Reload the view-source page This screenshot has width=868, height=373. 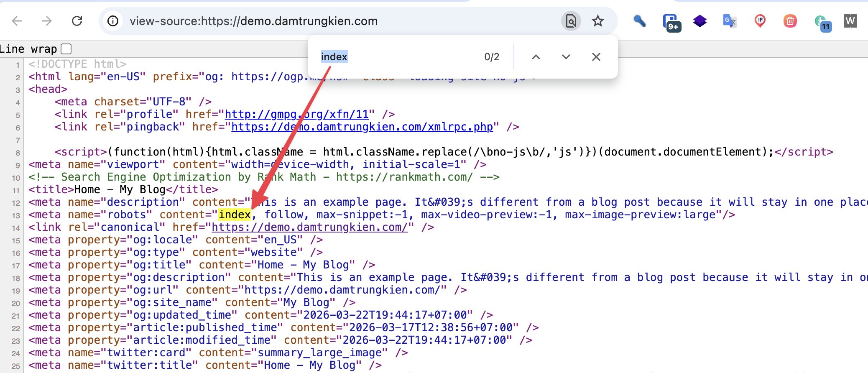click(x=77, y=21)
